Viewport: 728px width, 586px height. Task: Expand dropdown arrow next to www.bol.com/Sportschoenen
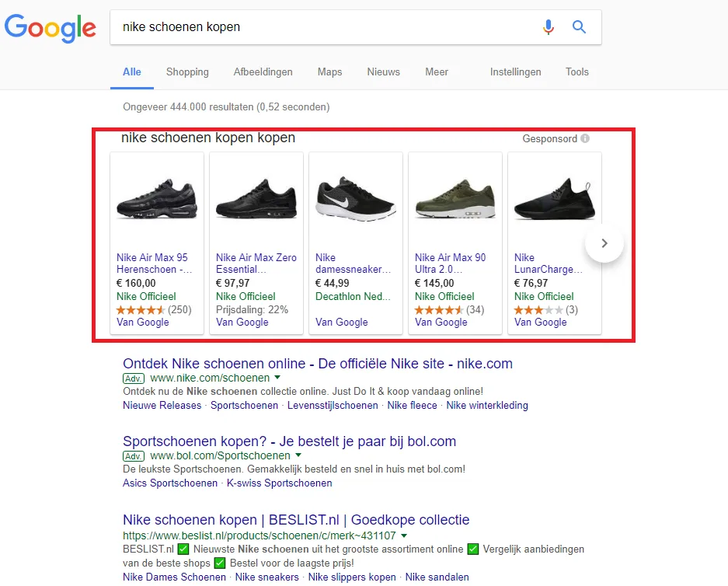(x=298, y=455)
